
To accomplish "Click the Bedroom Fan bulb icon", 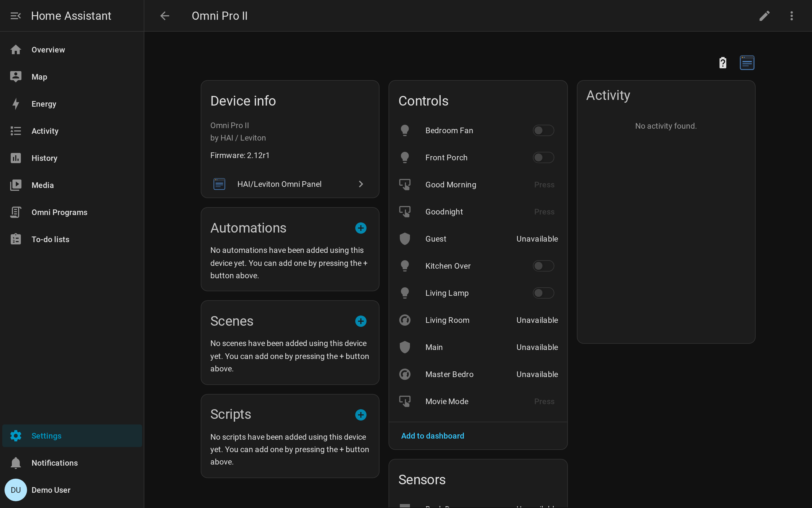I will (x=405, y=130).
